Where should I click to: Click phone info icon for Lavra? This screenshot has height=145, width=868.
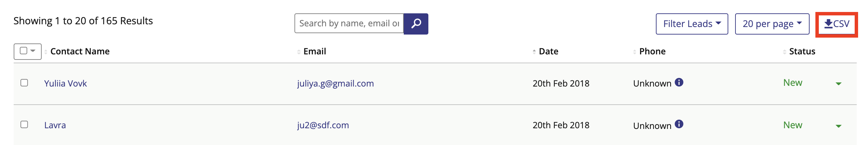click(679, 124)
